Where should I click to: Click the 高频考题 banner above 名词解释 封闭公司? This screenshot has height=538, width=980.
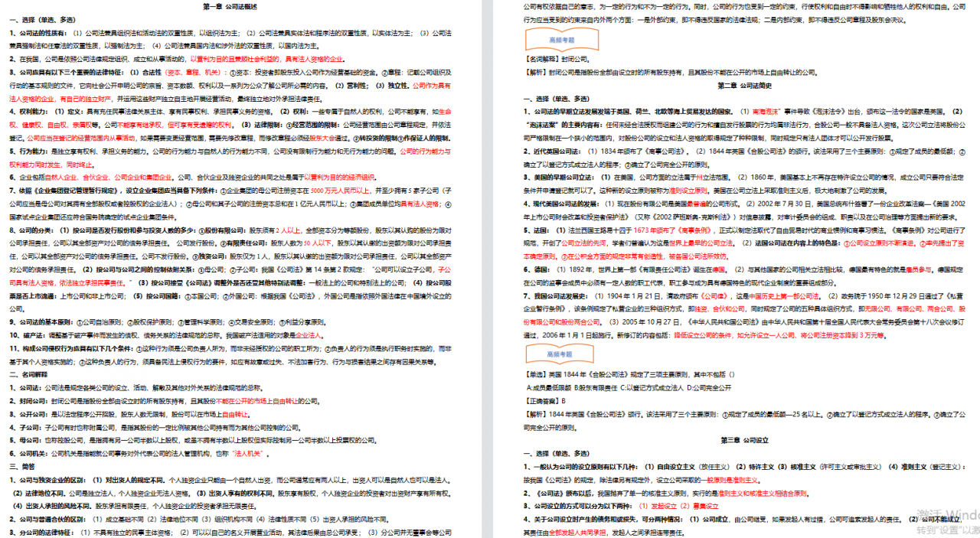pyautogui.click(x=561, y=39)
